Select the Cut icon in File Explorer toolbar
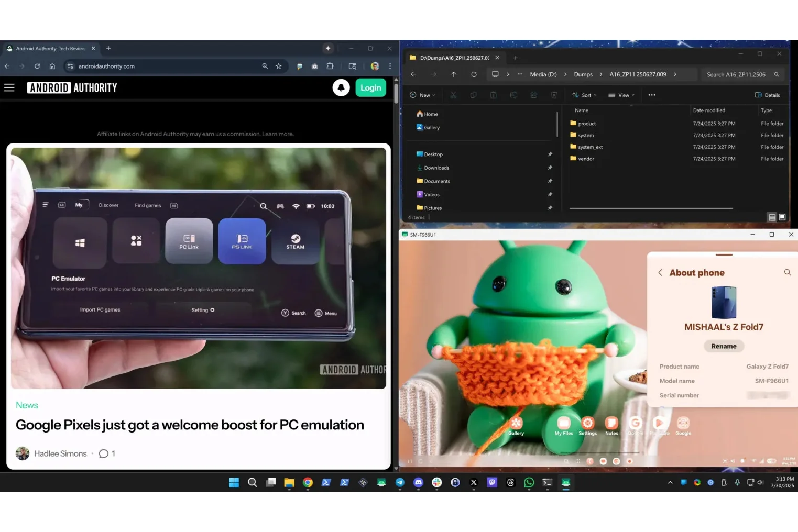 coord(453,95)
